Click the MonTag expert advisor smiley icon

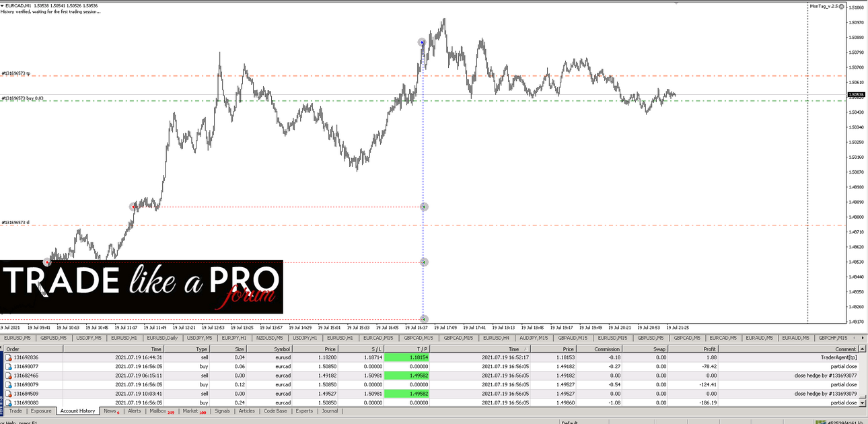(x=842, y=6)
